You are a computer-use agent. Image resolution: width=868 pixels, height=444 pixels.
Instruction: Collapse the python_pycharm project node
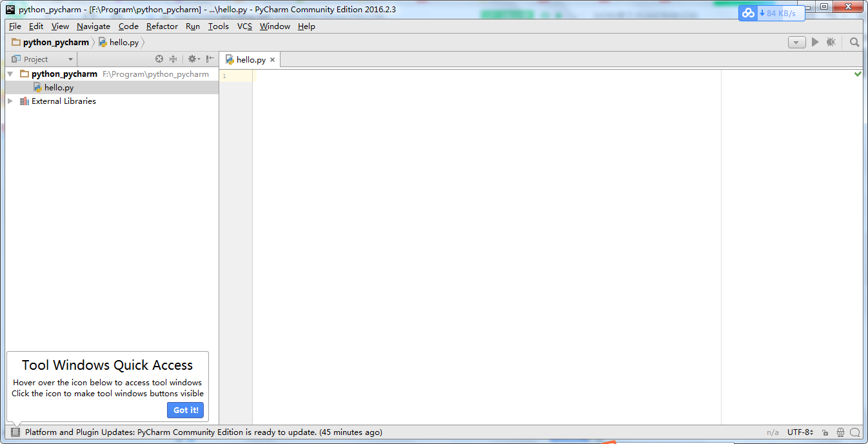pos(10,74)
